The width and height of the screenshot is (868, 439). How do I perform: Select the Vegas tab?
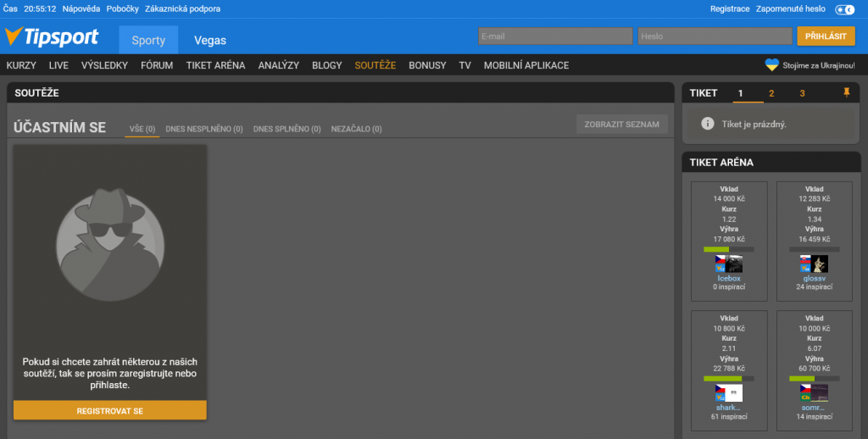pyautogui.click(x=209, y=40)
